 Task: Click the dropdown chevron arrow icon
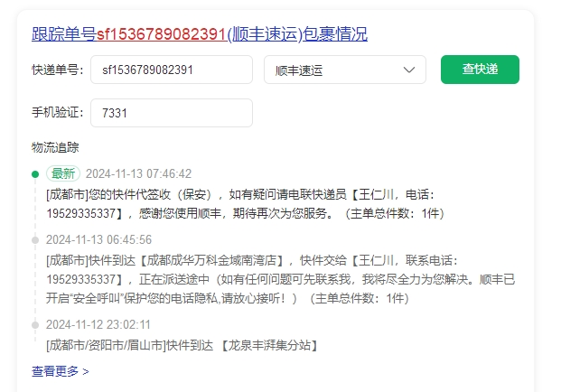pos(409,70)
